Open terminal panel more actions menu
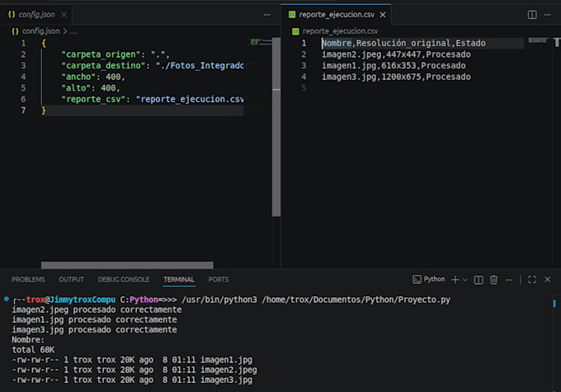The width and height of the screenshot is (561, 392). (509, 280)
